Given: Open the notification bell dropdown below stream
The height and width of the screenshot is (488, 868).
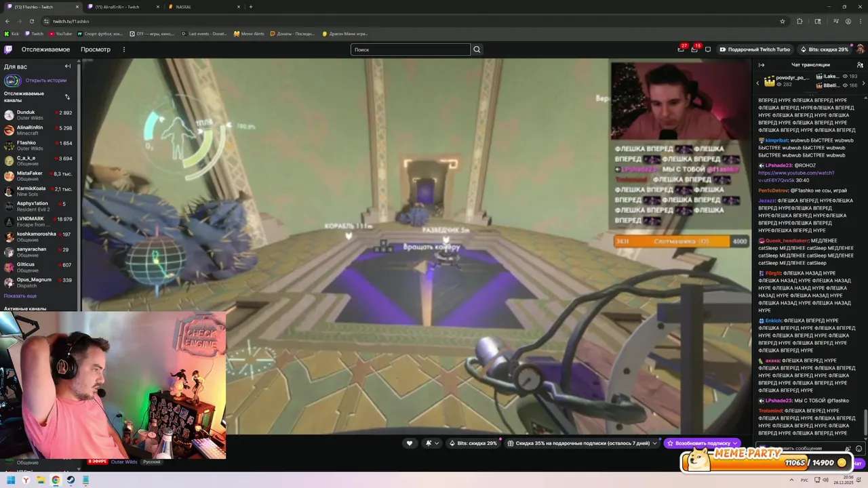Looking at the screenshot, I should (432, 443).
